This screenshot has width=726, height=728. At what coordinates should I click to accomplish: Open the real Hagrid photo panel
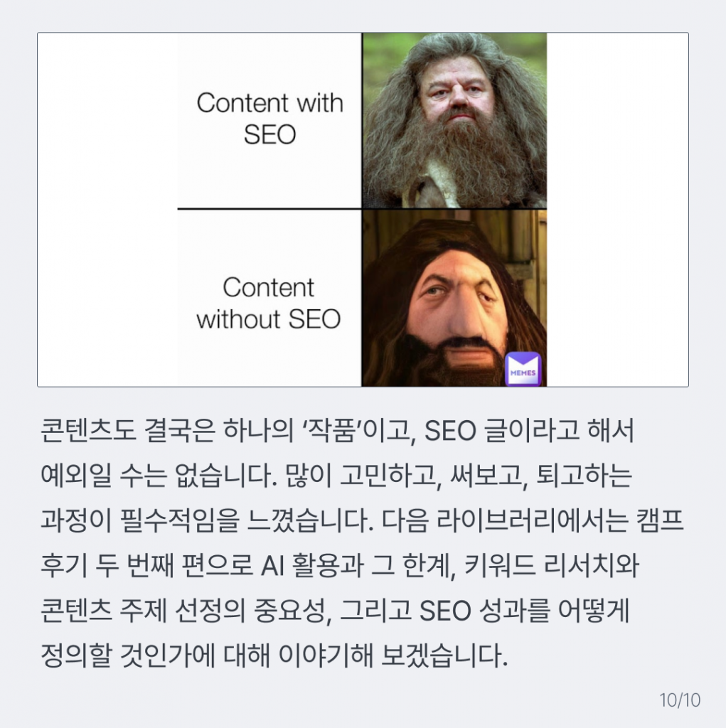click(454, 120)
